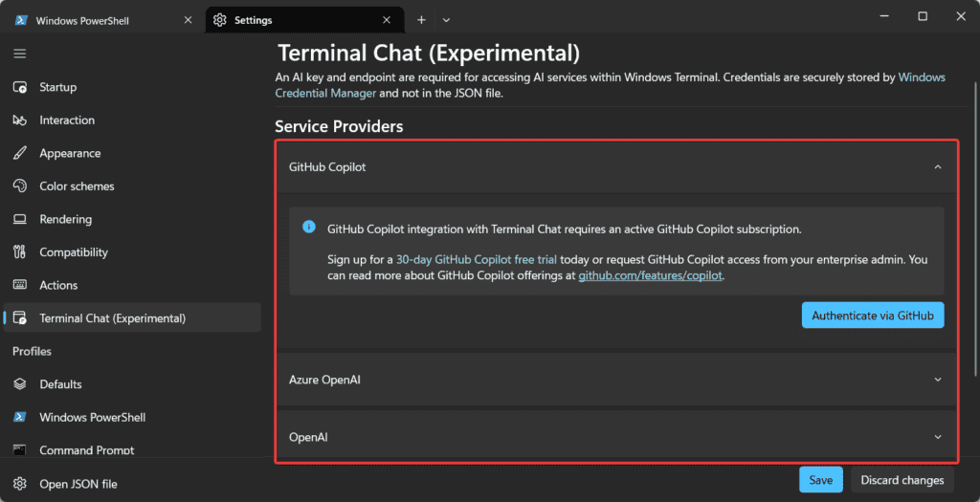Click the Service Providers heading
Screen dimensions: 980x502
(339, 127)
